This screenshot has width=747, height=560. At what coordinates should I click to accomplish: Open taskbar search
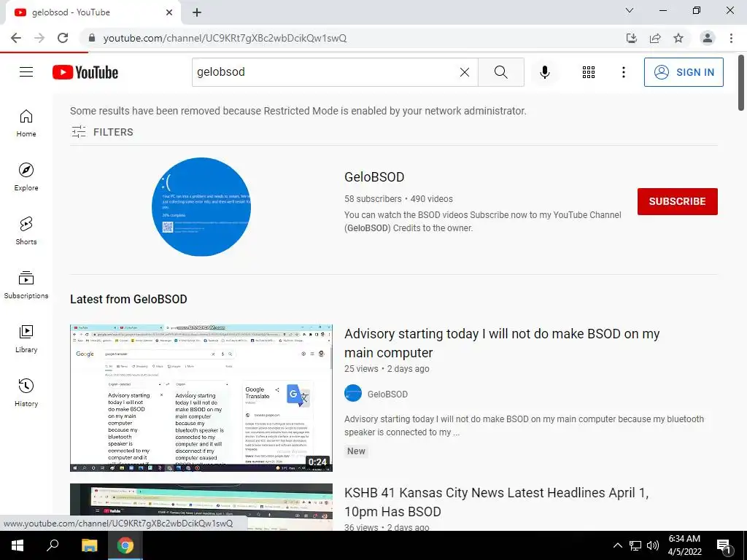[x=53, y=545]
